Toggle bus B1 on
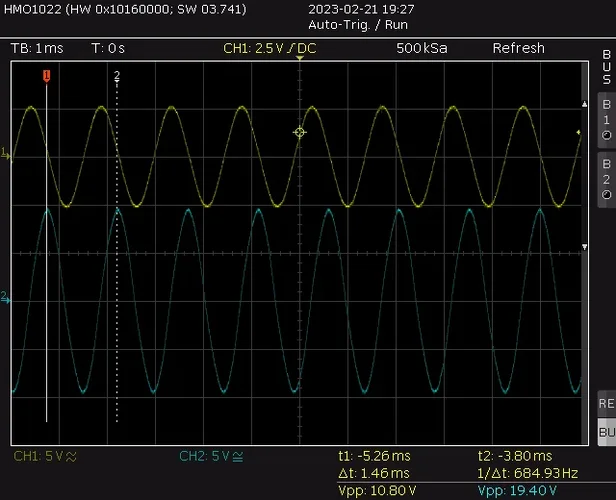The width and height of the screenshot is (616, 500). (x=605, y=119)
